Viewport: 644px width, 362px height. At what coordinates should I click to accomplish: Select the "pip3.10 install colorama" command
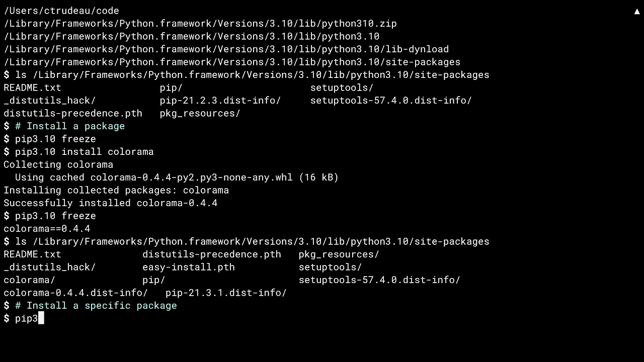[84, 152]
